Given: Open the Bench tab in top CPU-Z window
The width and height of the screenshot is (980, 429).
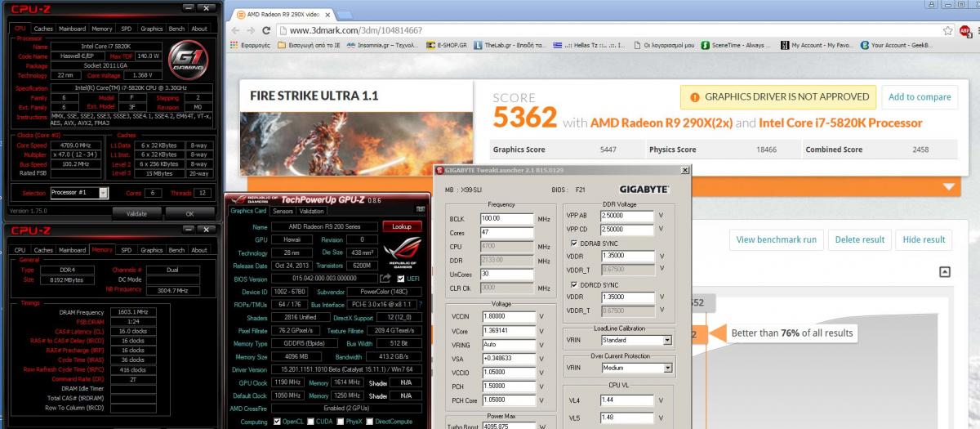Looking at the screenshot, I should (x=177, y=29).
